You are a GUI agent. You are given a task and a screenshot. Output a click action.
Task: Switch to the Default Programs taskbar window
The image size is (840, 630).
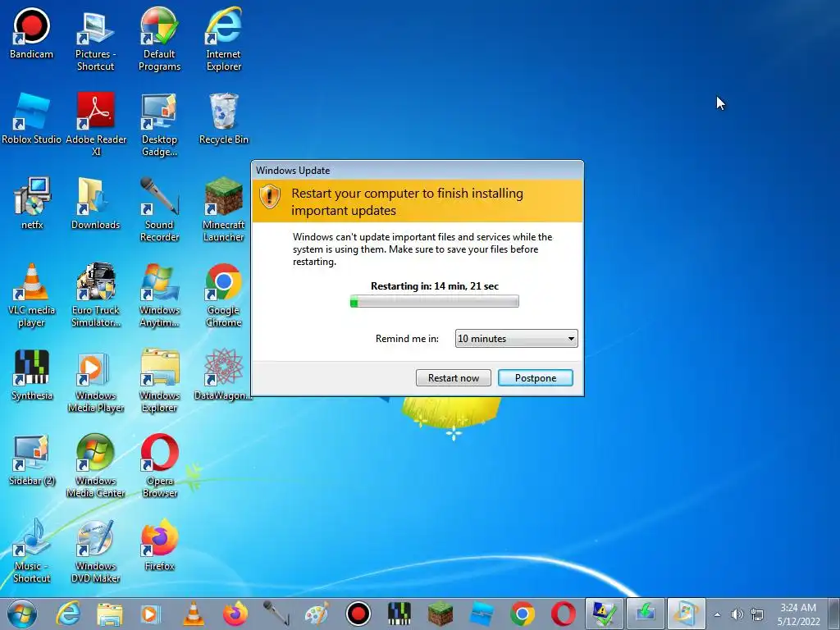pos(605,614)
